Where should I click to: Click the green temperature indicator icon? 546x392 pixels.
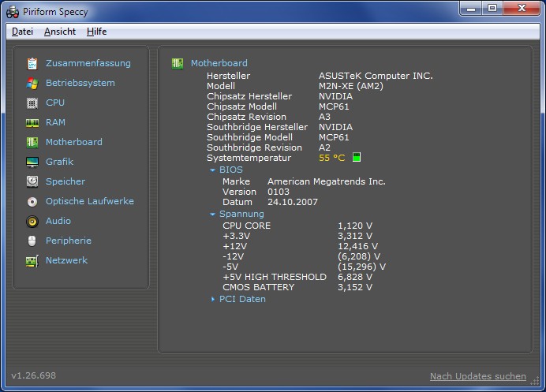356,158
